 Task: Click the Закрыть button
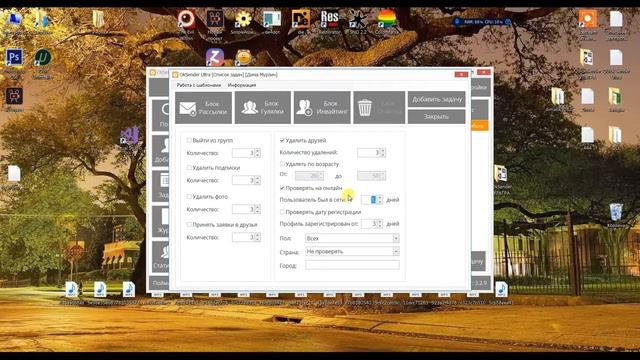pyautogui.click(x=437, y=117)
